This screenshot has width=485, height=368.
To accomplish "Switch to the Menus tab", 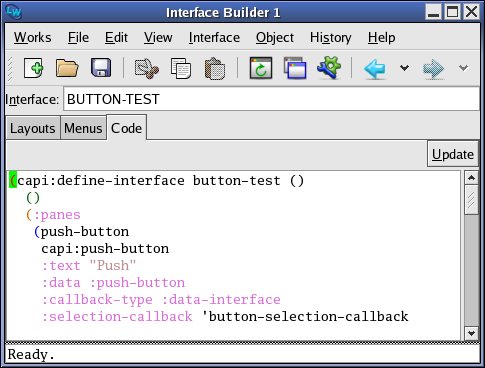I will coord(83,128).
